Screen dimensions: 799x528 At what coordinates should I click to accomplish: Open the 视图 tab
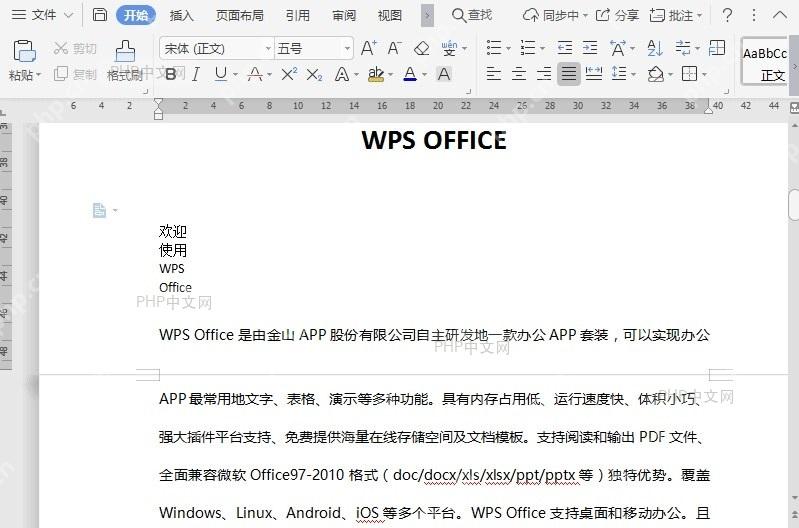(x=390, y=15)
